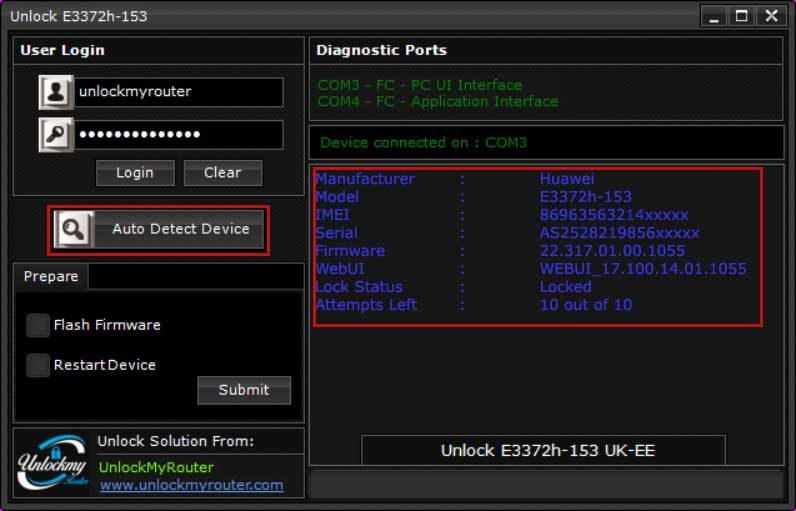796x511 pixels.
Task: Click the Lock Status value Locked
Action: click(566, 287)
